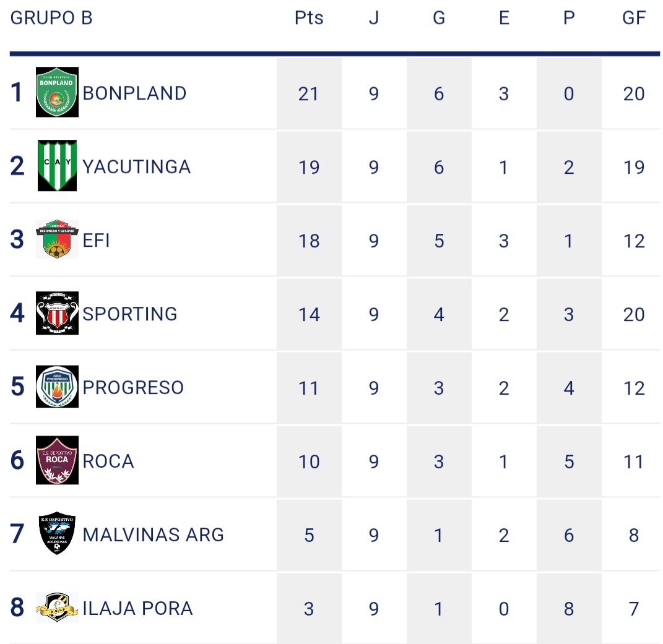
Task: Click the Progreso team shield icon
Action: 57,387
